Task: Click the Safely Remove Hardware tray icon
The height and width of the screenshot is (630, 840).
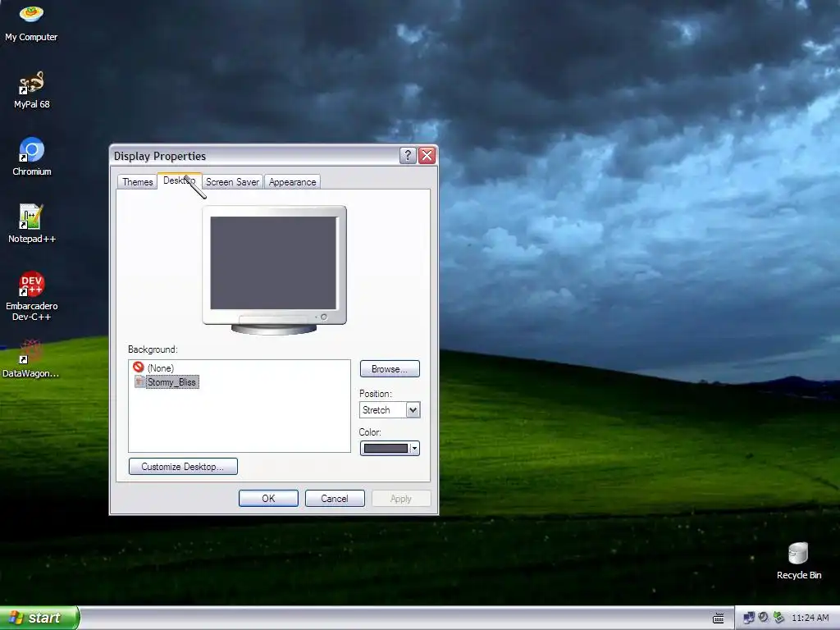Action: coord(778,618)
